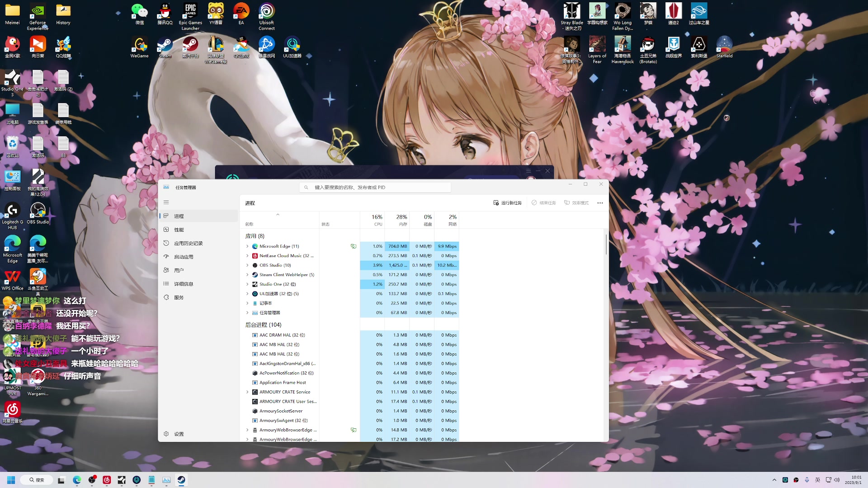Open Wo Long Fallen Dynasty shortcut
Image resolution: width=868 pixels, height=488 pixels.
click(x=623, y=17)
